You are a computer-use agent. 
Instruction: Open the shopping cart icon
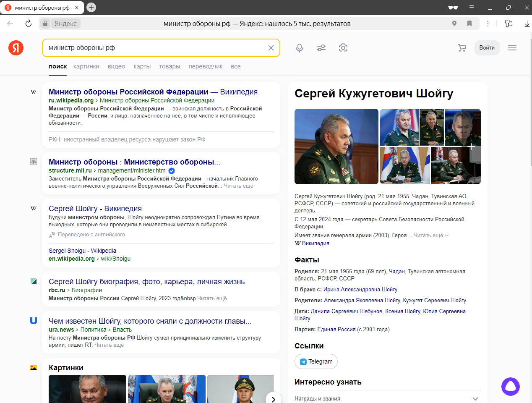click(462, 48)
